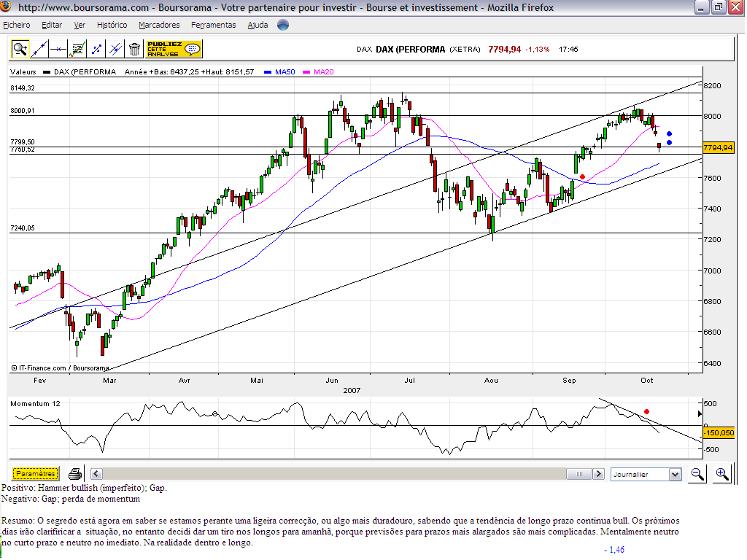The width and height of the screenshot is (747, 560).
Task: Click the red 7794,94 quote in the header
Action: [505, 50]
